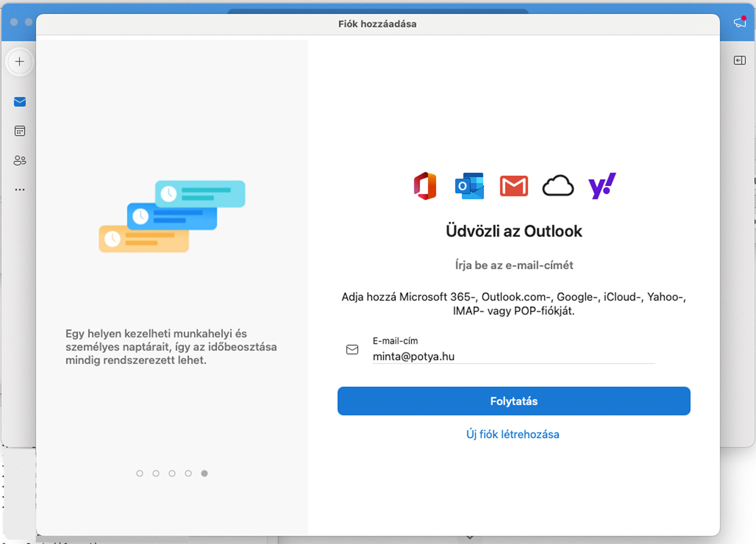Select the fourth carousel page dot

[188, 474]
